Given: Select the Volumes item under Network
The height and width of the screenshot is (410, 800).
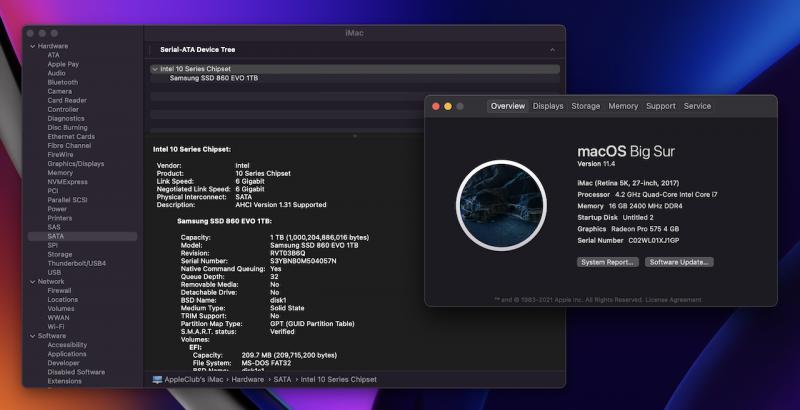Looking at the screenshot, I should click(x=61, y=309).
